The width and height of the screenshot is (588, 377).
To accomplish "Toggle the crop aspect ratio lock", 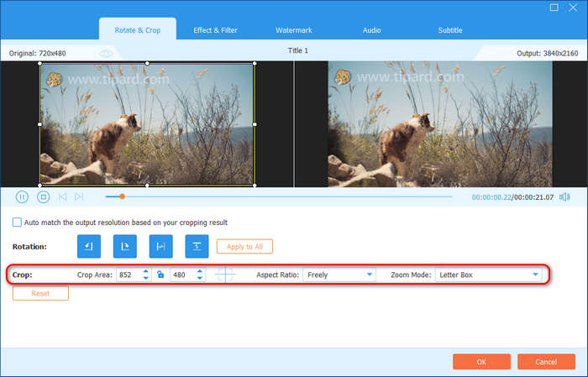I will pyautogui.click(x=160, y=275).
